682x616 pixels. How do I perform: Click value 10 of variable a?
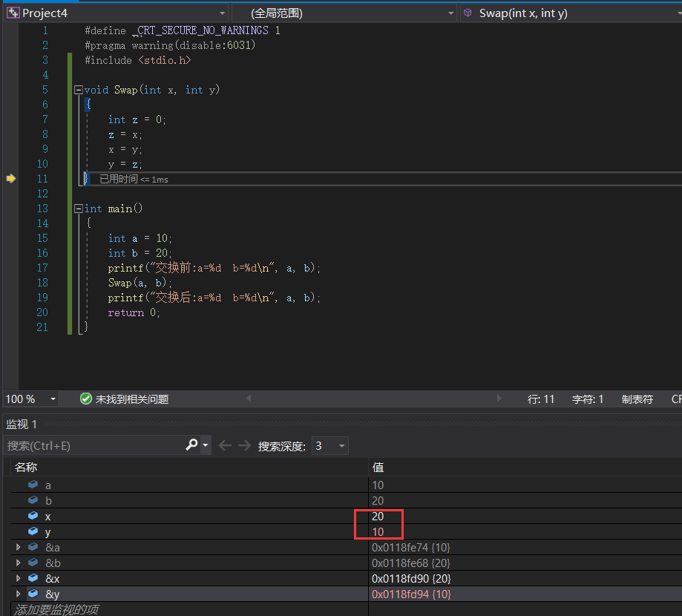[x=378, y=485]
